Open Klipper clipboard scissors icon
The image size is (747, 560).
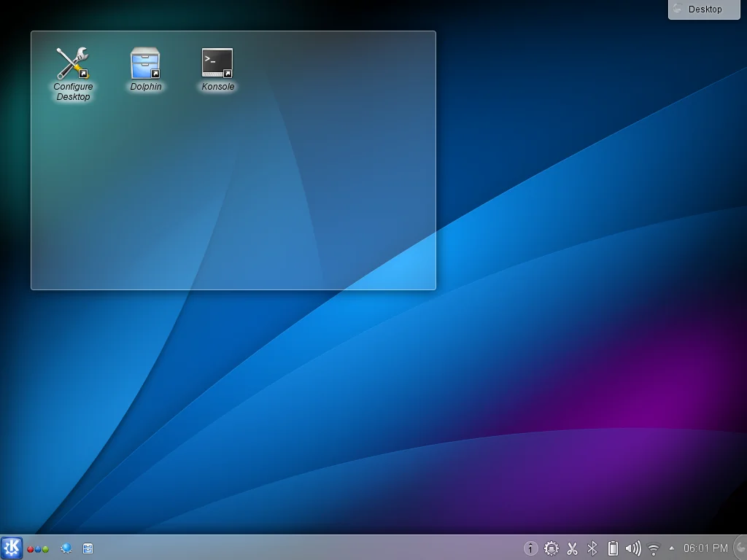tap(572, 548)
